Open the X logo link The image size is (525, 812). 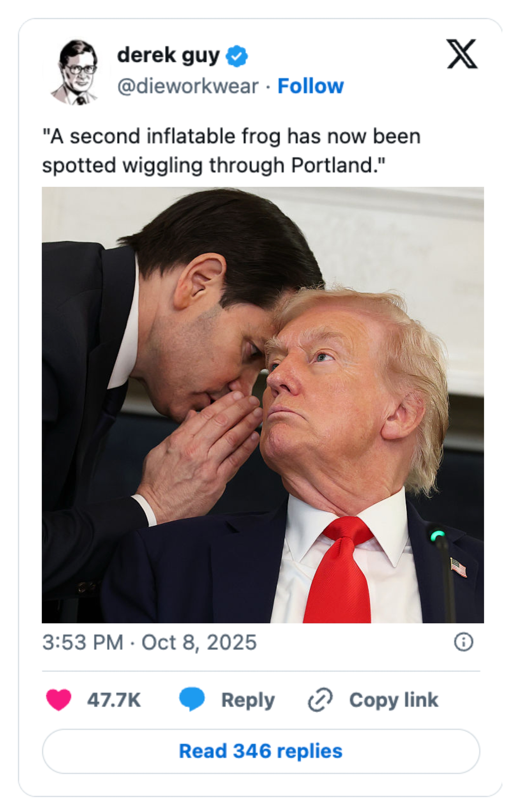click(462, 54)
